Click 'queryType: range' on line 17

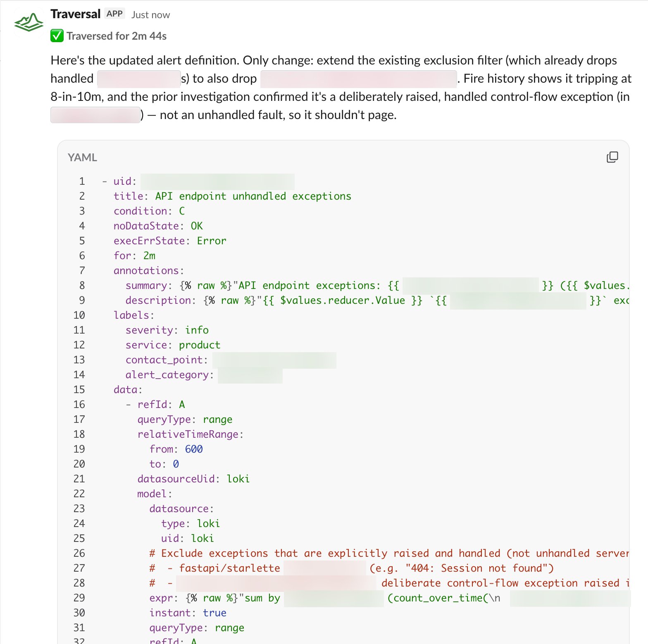185,419
